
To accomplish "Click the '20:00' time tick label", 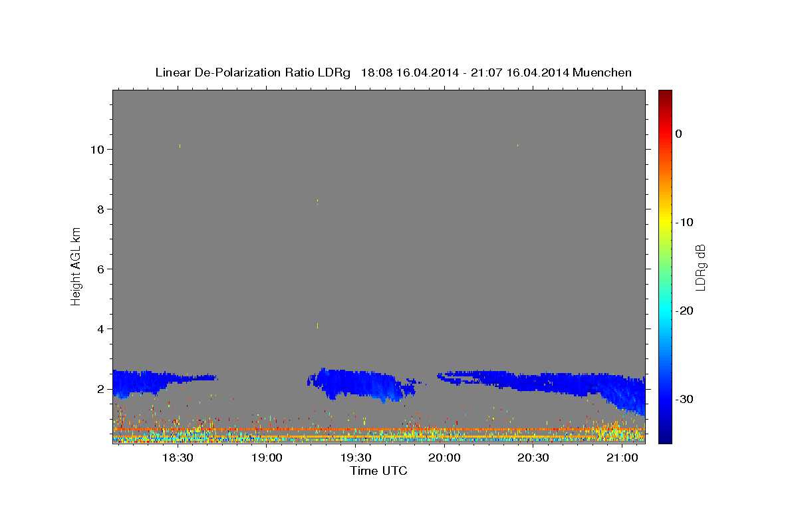I will coord(444,458).
